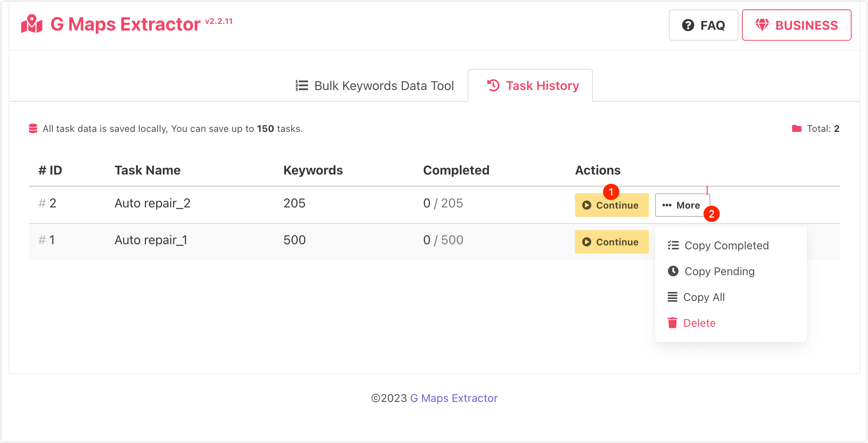Image resolution: width=868 pixels, height=443 pixels.
Task: Select Copy All in the More menu
Action: click(x=731, y=297)
